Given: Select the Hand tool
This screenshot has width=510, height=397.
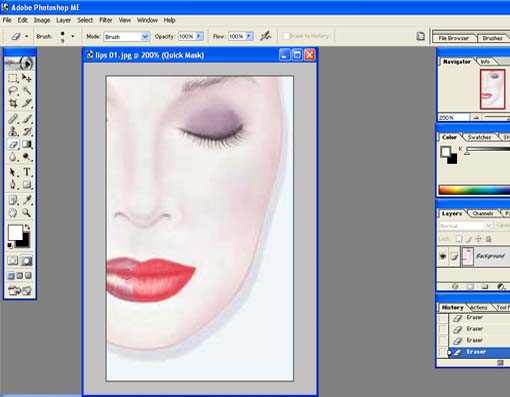Looking at the screenshot, I should click(13, 213).
